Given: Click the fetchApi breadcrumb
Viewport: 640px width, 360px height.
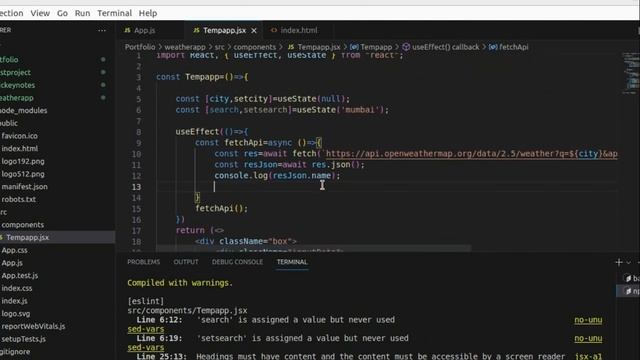Looking at the screenshot, I should point(509,47).
